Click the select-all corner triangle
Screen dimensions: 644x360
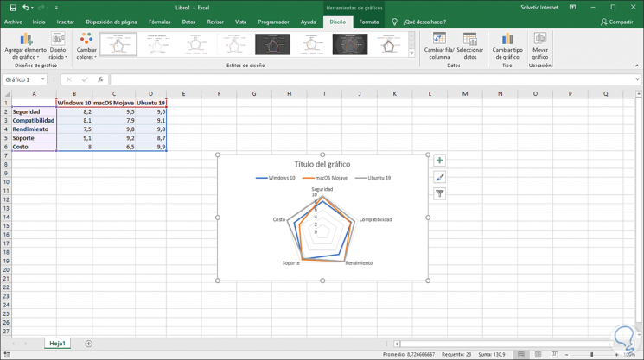(7, 94)
